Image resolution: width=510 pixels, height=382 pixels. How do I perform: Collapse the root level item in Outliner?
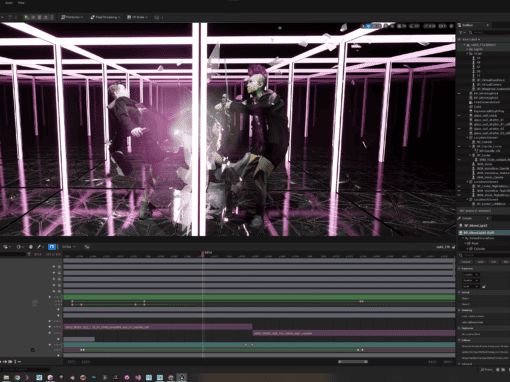coord(465,44)
